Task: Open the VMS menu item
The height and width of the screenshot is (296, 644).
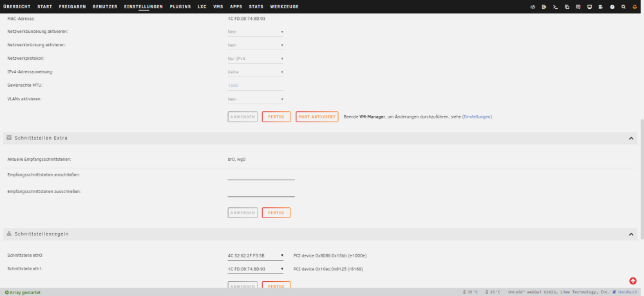Action: pyautogui.click(x=218, y=6)
